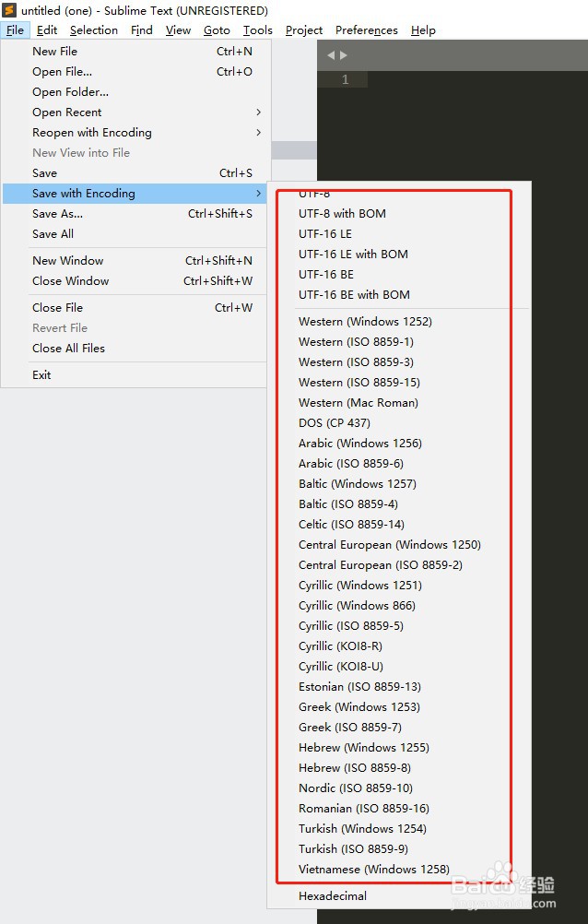Screen dimensions: 588x924
Task: Choose Save As... from File menu
Action: click(135, 214)
